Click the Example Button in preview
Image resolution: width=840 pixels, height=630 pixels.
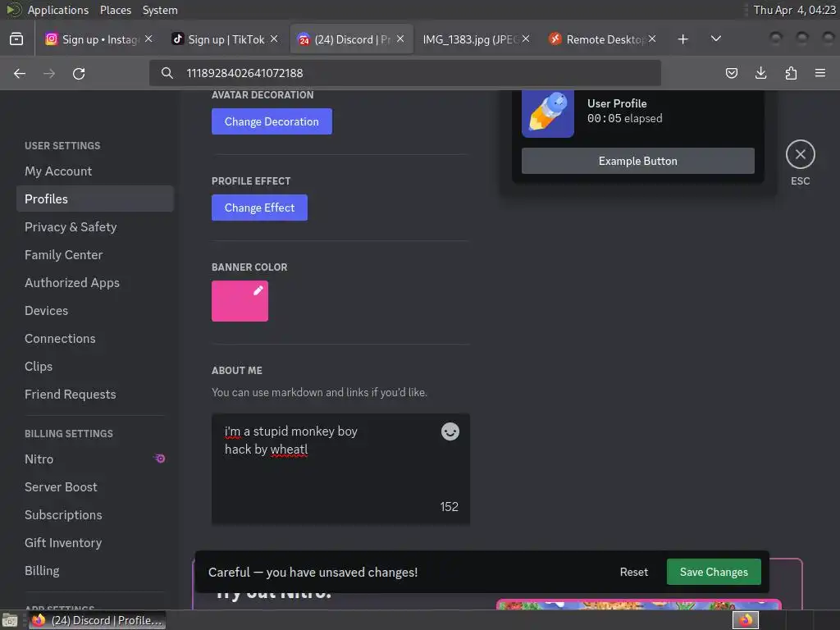[x=638, y=162]
